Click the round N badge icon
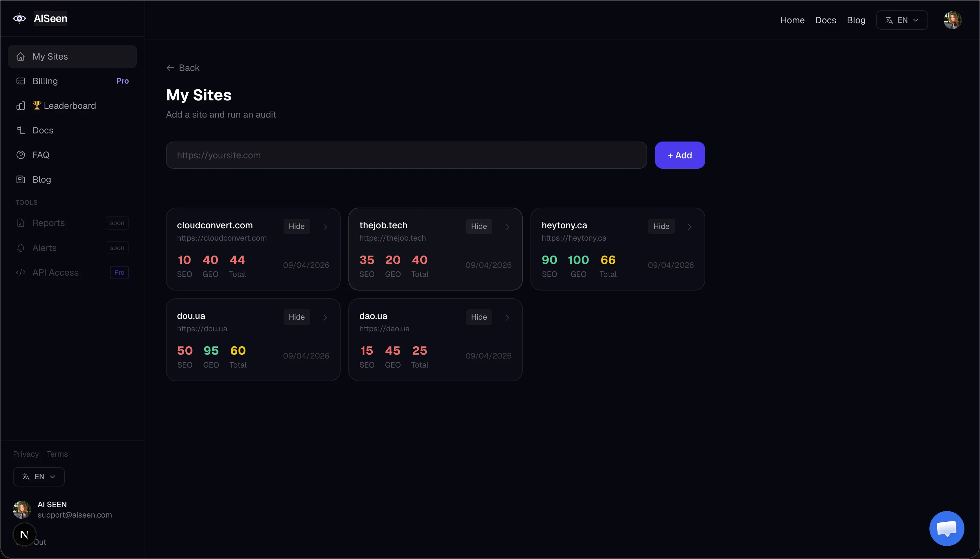This screenshot has width=980, height=559. (25, 534)
